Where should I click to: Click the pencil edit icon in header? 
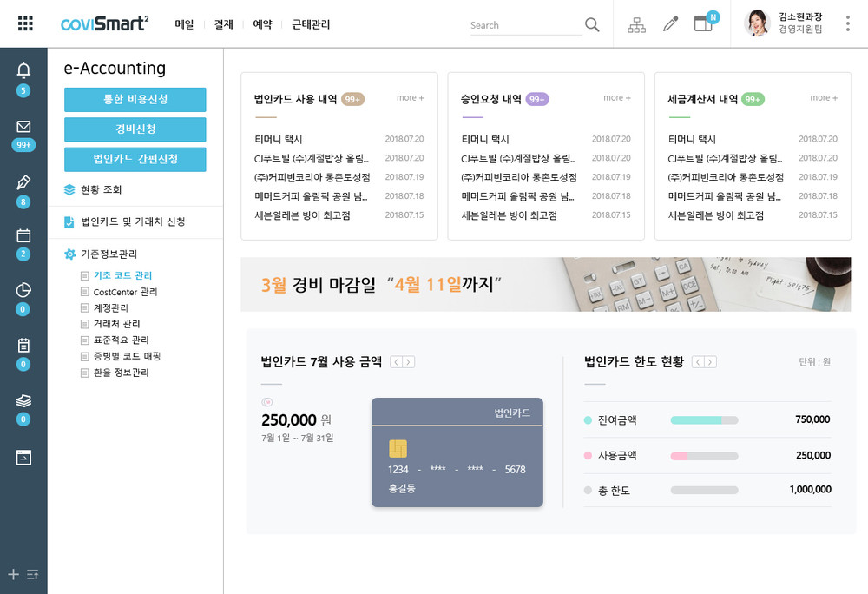click(670, 24)
